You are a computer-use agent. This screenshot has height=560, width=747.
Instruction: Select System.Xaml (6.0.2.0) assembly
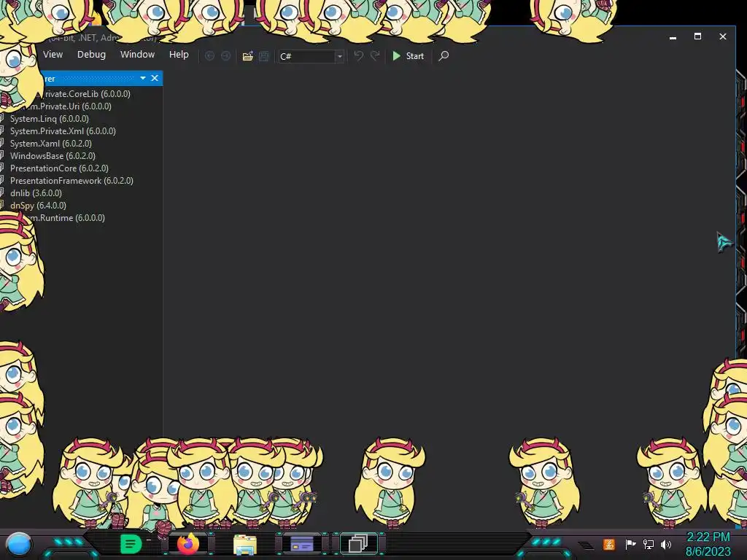(x=51, y=144)
